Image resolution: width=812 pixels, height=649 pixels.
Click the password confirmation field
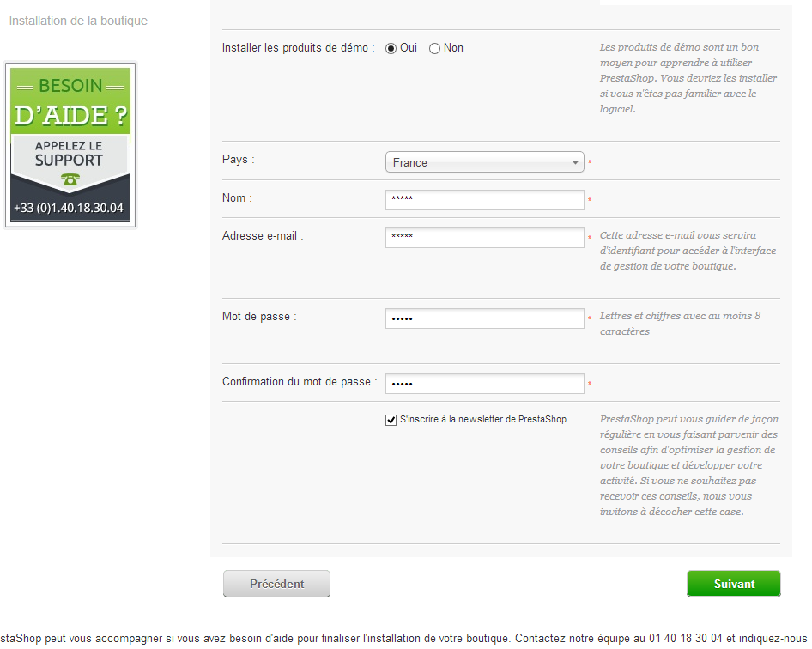pyautogui.click(x=485, y=384)
